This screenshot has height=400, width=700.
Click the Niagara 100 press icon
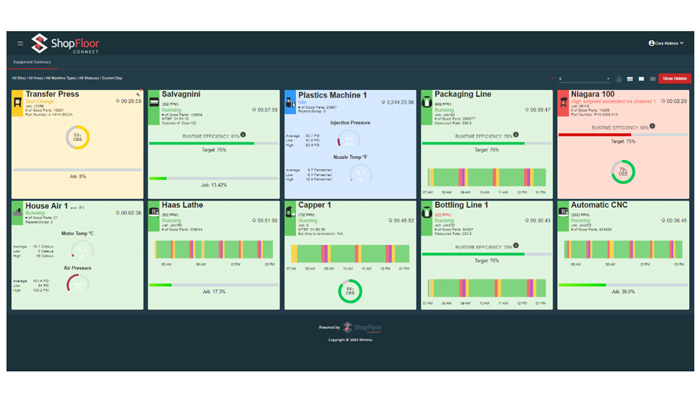tap(564, 102)
